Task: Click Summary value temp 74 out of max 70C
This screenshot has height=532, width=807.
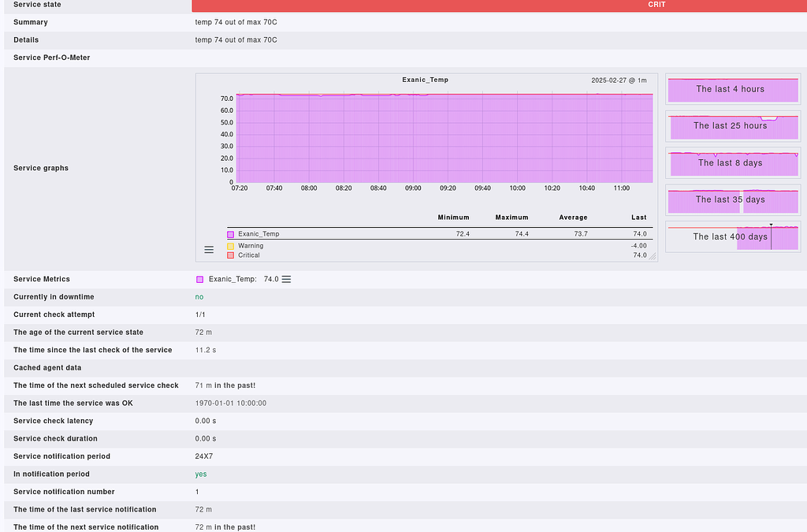Action: click(236, 22)
